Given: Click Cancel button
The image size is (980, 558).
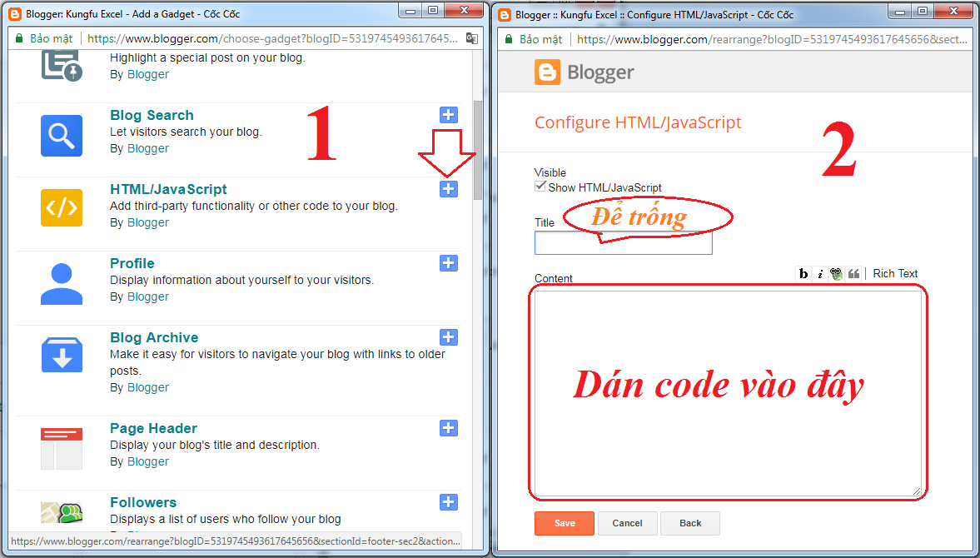Looking at the screenshot, I should coord(627,523).
